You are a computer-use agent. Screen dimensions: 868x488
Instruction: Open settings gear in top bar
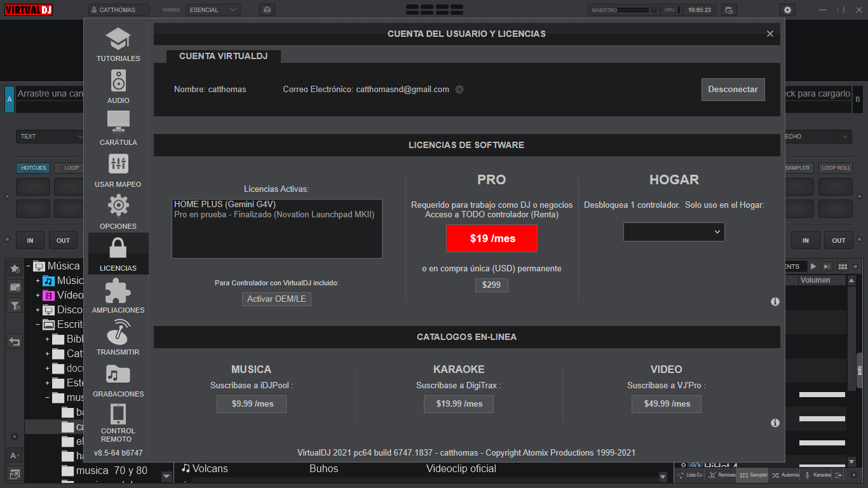point(788,10)
